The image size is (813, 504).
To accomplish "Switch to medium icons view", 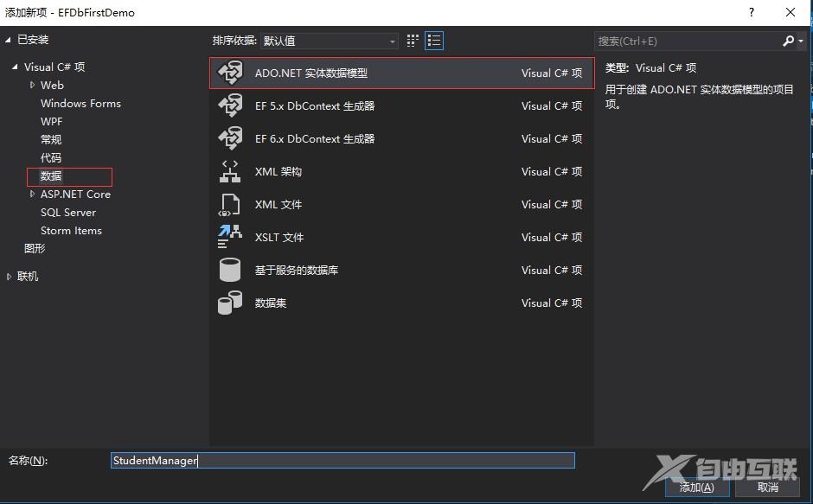I will (x=413, y=41).
